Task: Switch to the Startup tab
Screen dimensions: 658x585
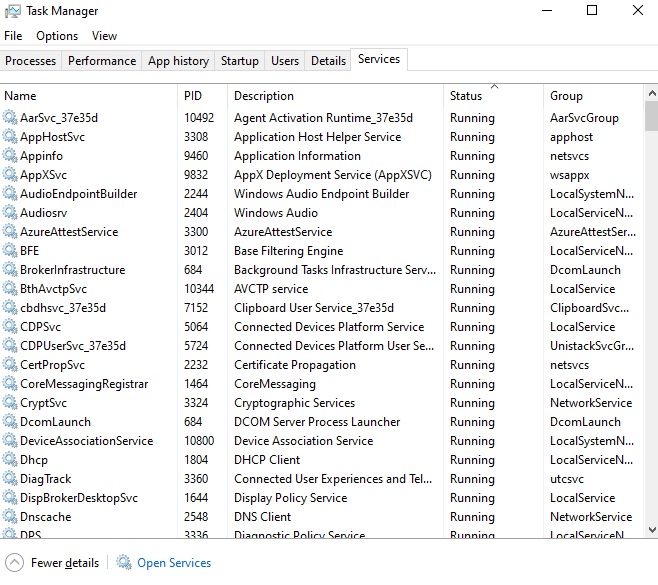Action: pyautogui.click(x=240, y=61)
